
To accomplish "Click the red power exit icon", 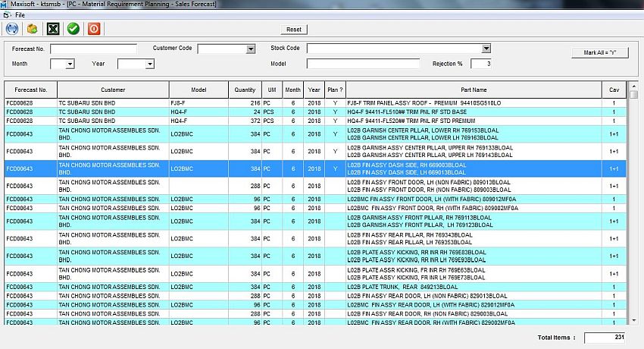I will tap(94, 29).
